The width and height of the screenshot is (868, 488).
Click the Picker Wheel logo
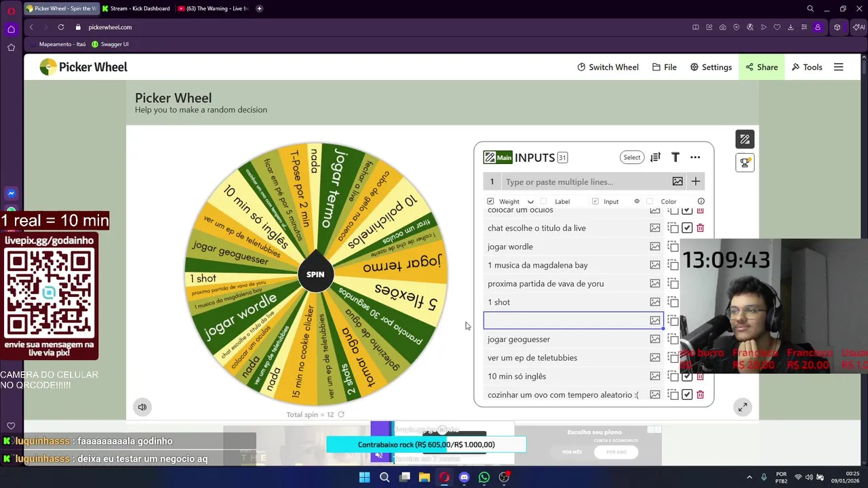pyautogui.click(x=83, y=67)
